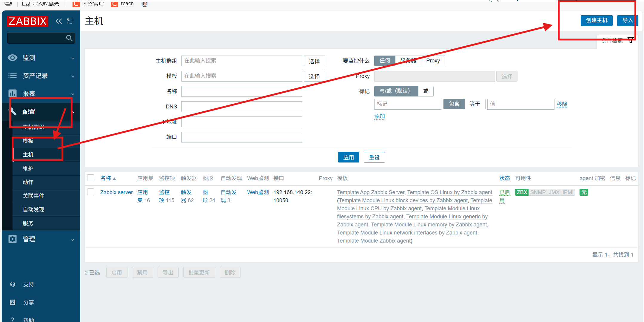Open Template App Zabbix Server link
644x322 pixels.
click(371, 192)
